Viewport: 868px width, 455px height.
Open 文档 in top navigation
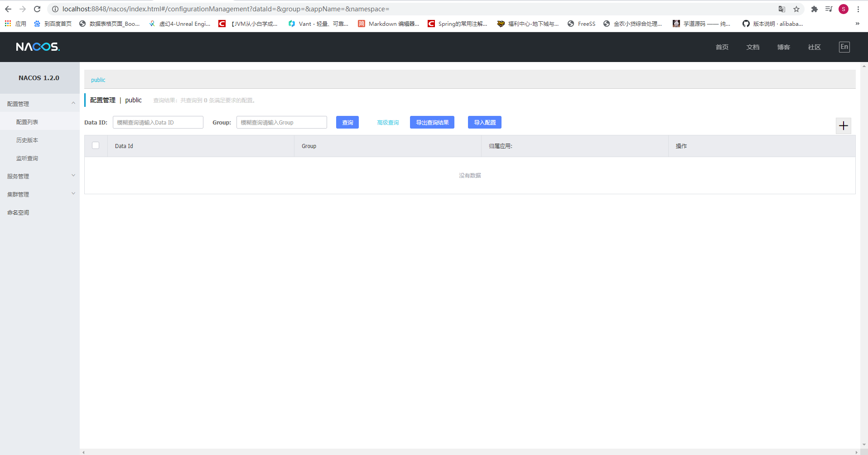[x=753, y=47]
